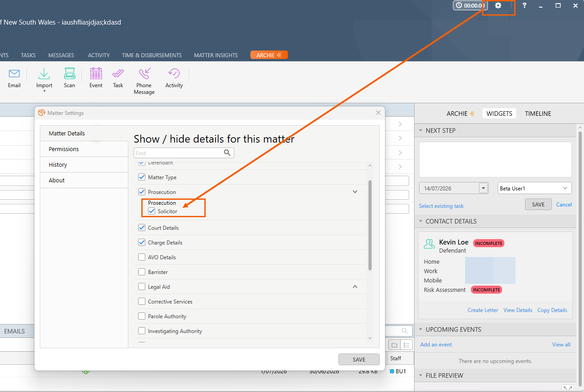Uncheck the Matter Type checkbox

[x=142, y=177]
